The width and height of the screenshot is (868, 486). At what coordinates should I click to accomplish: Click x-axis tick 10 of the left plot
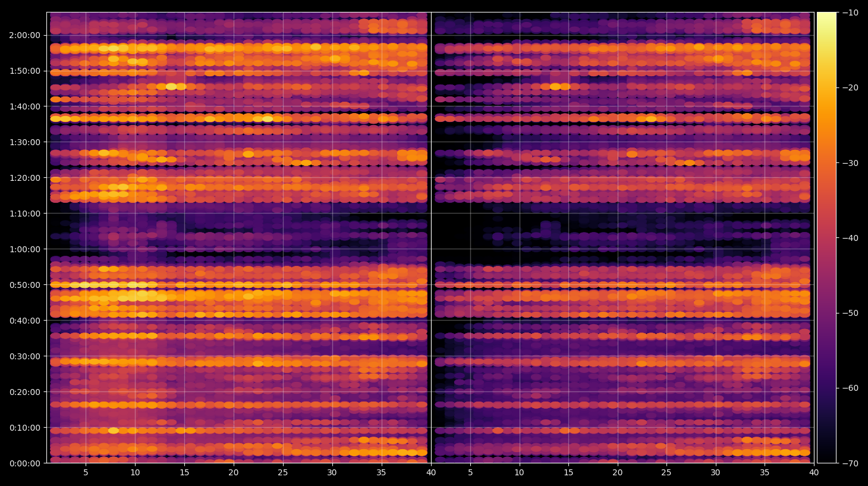[135, 473]
